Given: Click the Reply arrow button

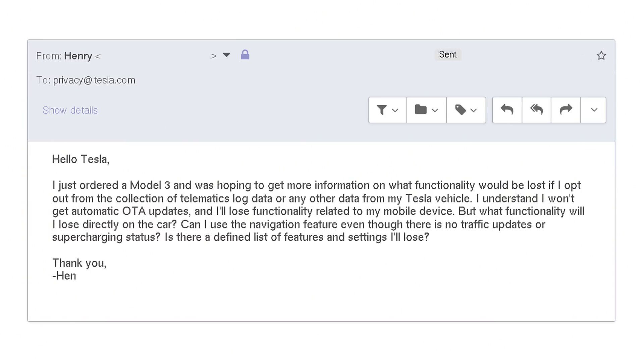Looking at the screenshot, I should tap(507, 110).
